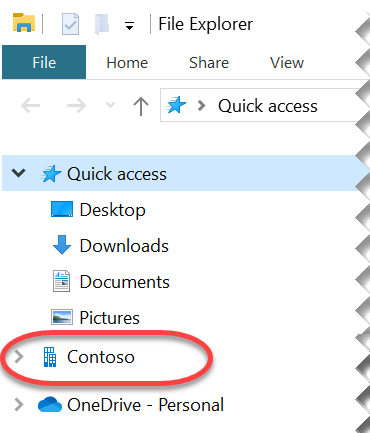Expand the Contoso tree node chevron
This screenshot has height=433, width=370.
(x=19, y=357)
